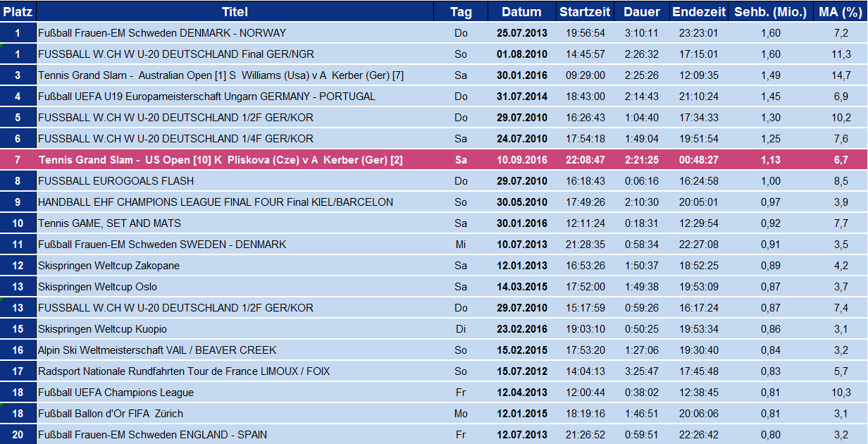Click duration 3:10:11
This screenshot has height=444, width=868.
[642, 33]
